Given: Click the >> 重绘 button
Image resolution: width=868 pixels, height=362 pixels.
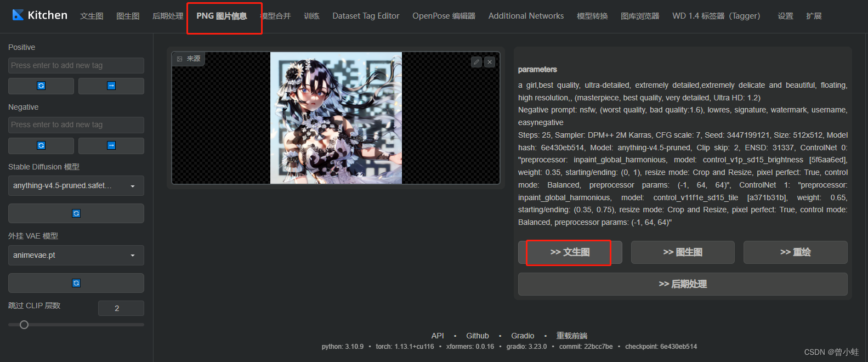Looking at the screenshot, I should point(795,252).
